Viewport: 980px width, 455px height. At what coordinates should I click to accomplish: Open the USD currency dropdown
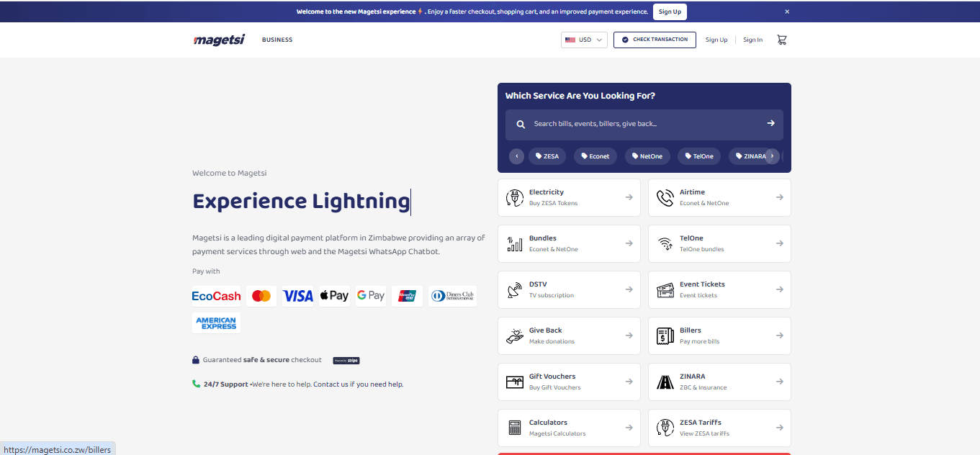point(584,40)
